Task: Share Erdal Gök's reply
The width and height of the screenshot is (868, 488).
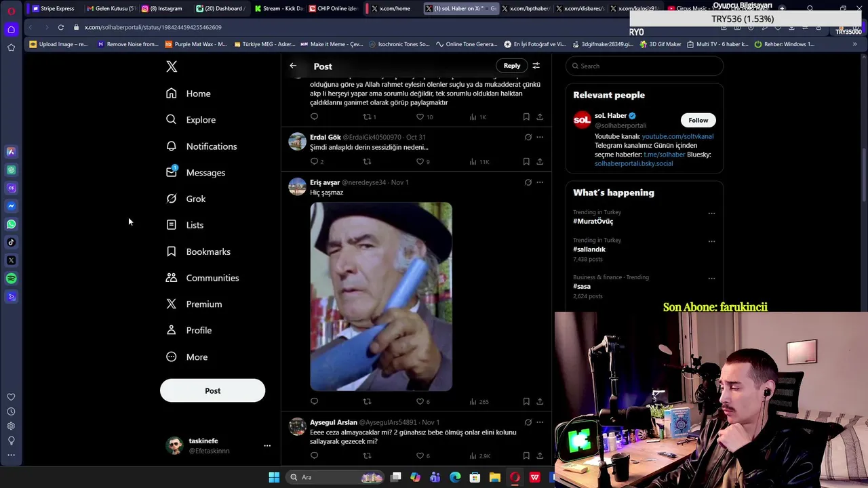Action: (540, 161)
